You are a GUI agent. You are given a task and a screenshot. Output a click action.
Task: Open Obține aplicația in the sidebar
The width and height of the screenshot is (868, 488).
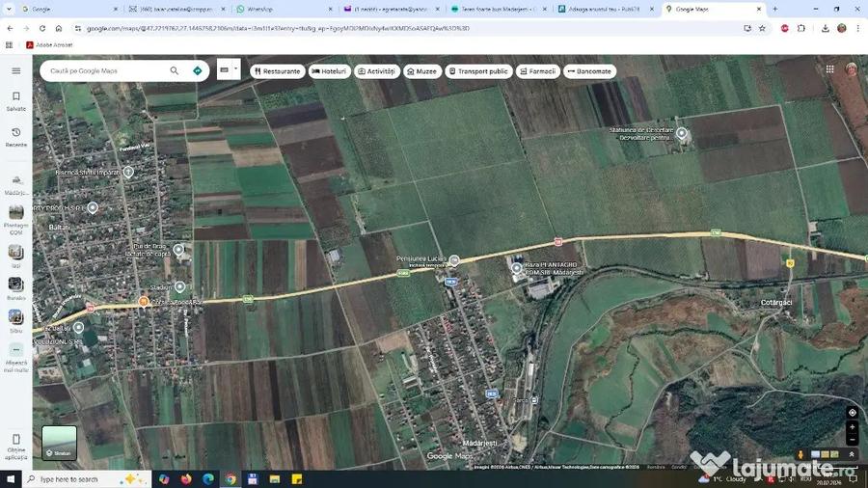pyautogui.click(x=16, y=447)
